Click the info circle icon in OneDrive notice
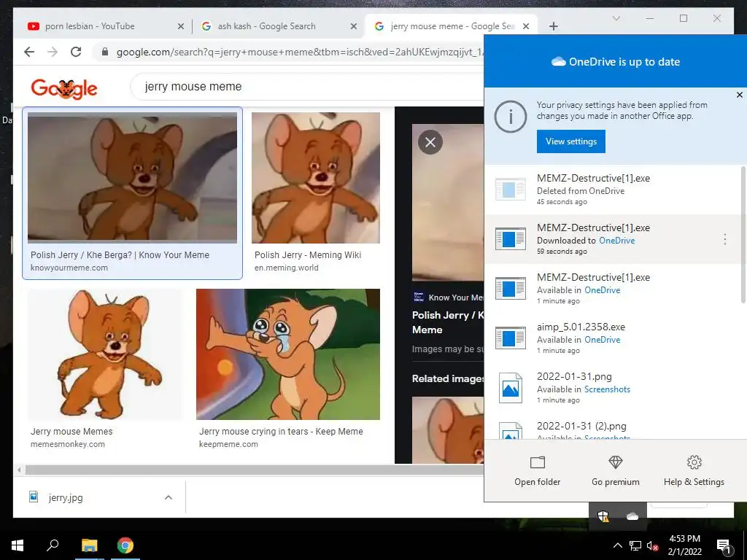Viewport: 747px width, 560px height. 510,116
